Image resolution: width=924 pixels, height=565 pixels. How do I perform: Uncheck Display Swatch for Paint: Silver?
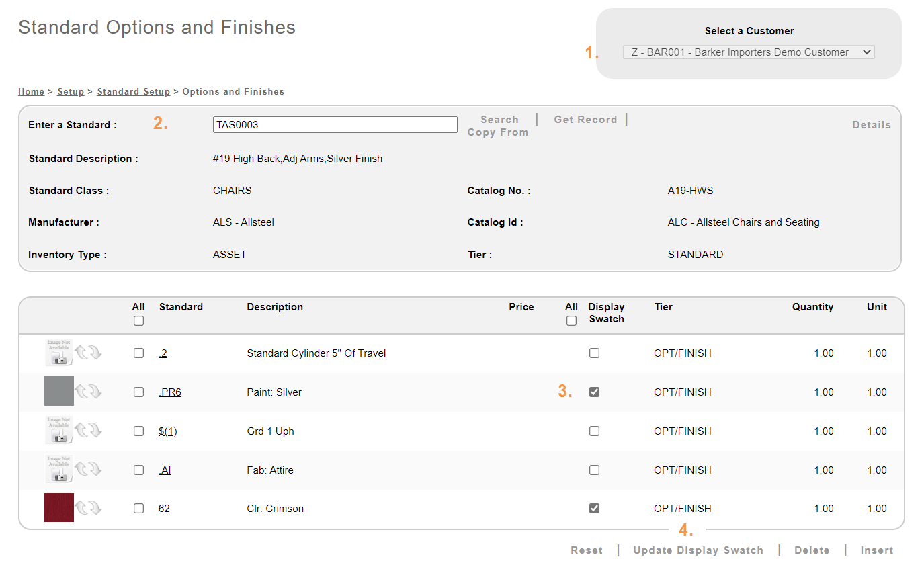pos(594,392)
